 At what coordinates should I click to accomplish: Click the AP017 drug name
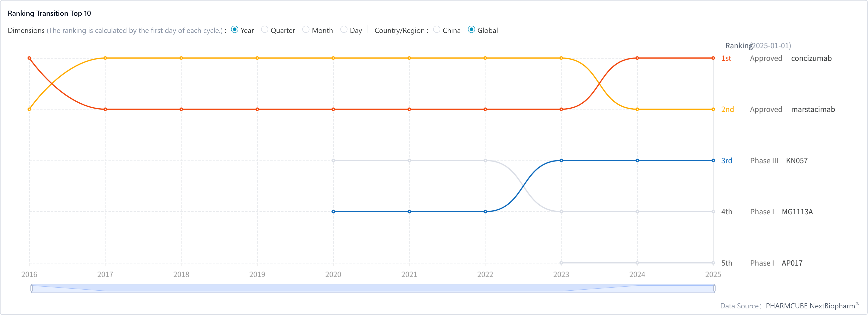click(792, 263)
